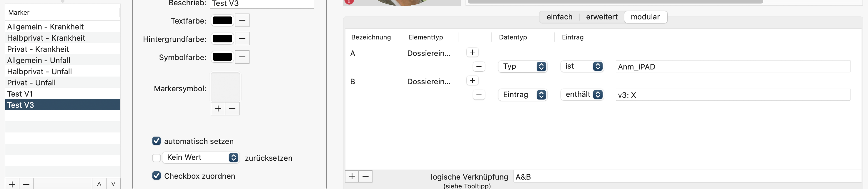Open the Hintergrundfarbe color swatch

tap(222, 39)
